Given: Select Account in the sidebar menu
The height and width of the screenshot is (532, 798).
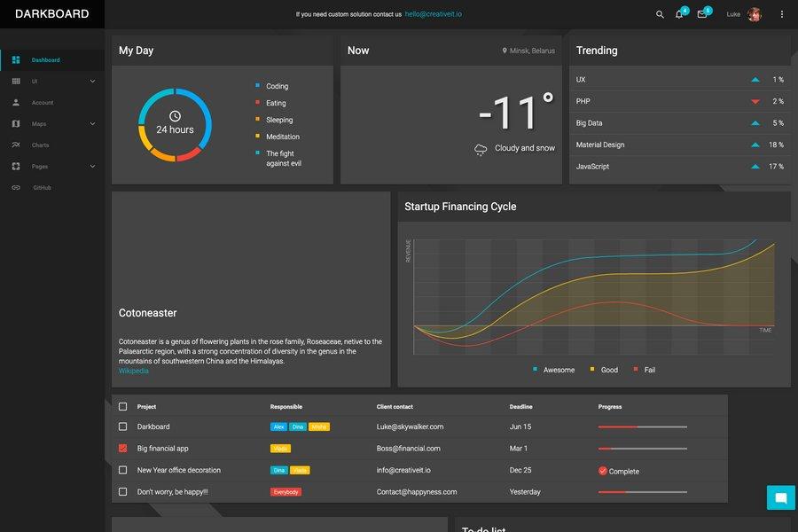Looking at the screenshot, I should (40, 102).
